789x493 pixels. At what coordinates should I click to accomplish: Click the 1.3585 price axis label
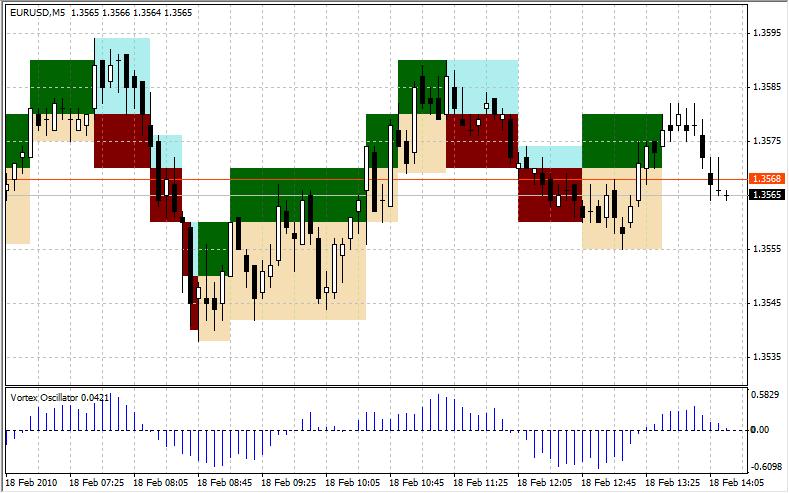point(767,87)
